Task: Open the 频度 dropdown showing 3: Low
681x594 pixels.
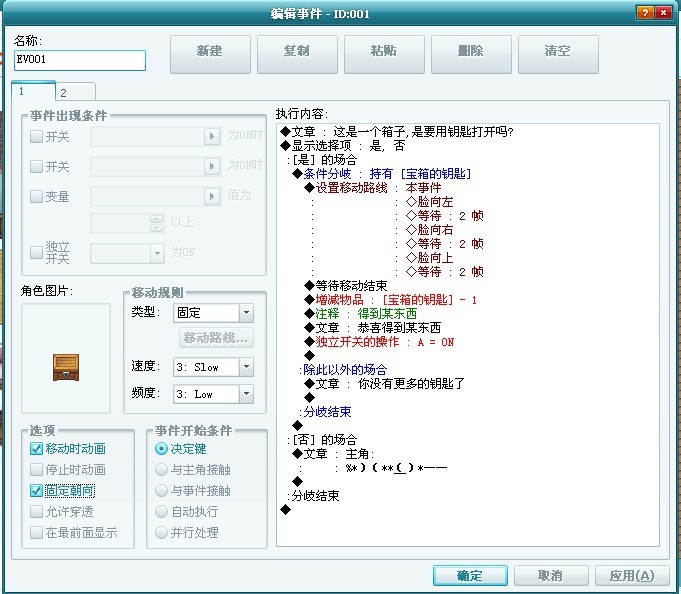Action: pyautogui.click(x=213, y=394)
